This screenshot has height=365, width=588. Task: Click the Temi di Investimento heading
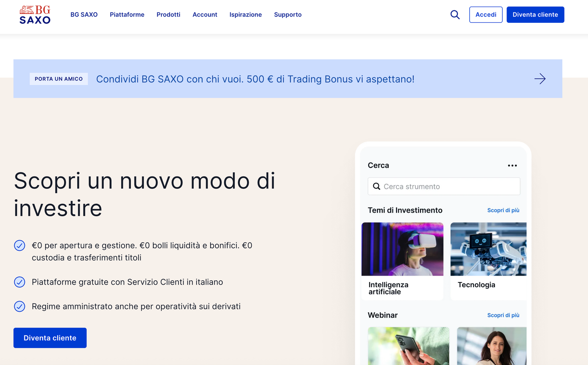(x=405, y=210)
